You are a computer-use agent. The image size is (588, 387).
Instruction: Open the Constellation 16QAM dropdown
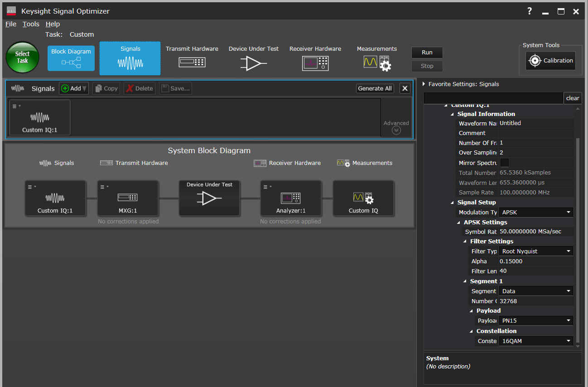(535, 341)
